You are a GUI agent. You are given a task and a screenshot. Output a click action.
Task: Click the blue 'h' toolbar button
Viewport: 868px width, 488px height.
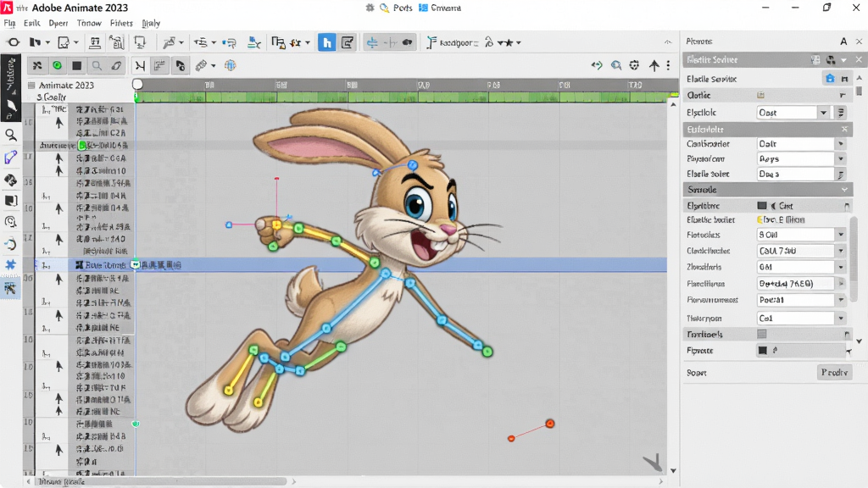tap(326, 42)
